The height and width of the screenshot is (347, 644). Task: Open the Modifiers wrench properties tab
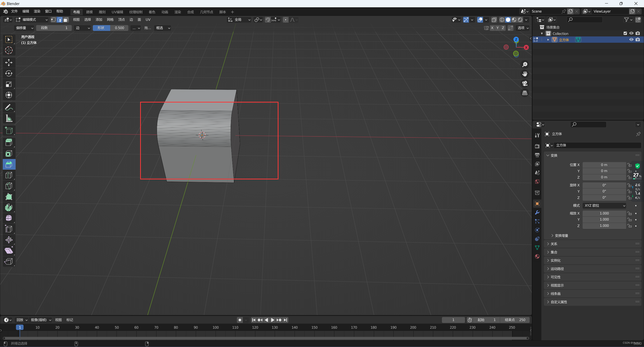pyautogui.click(x=537, y=213)
